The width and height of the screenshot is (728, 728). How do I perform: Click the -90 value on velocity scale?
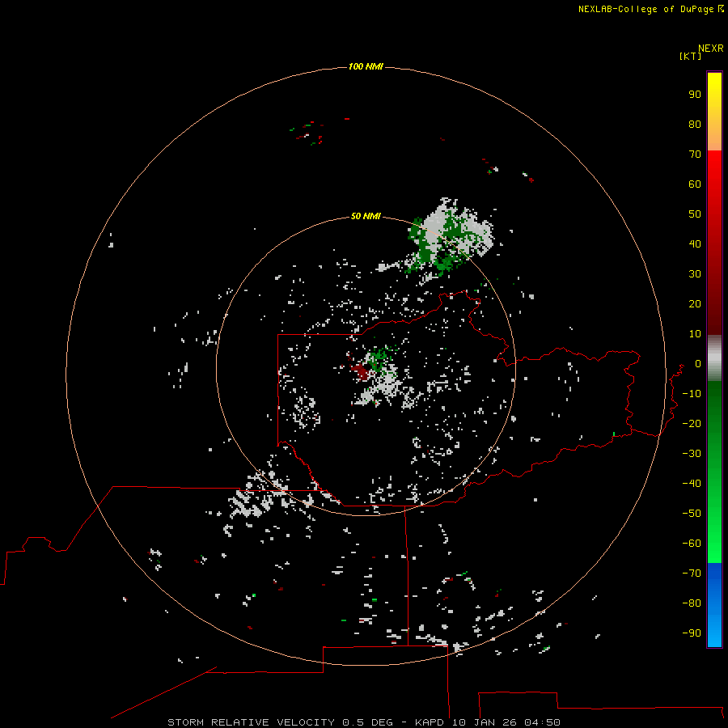[x=692, y=633]
